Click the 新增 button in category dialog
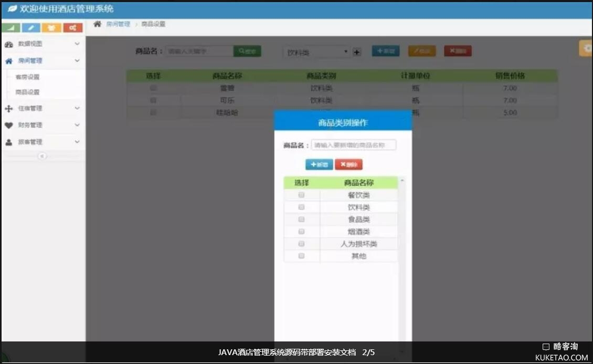Image resolution: width=593 pixels, height=364 pixels. 319,164
